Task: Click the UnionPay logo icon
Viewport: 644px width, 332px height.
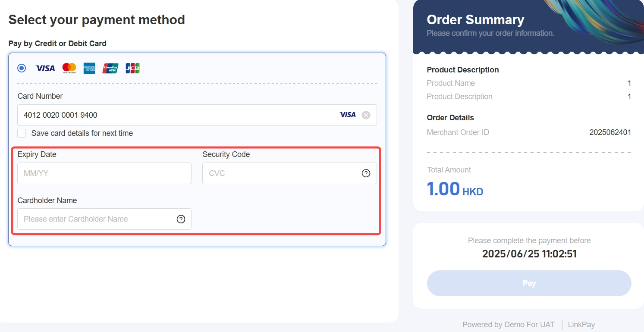Action: pos(110,68)
